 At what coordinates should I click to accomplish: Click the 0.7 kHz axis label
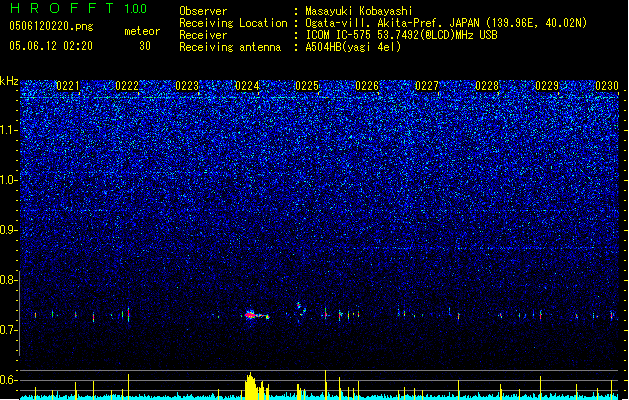pyautogui.click(x=8, y=330)
